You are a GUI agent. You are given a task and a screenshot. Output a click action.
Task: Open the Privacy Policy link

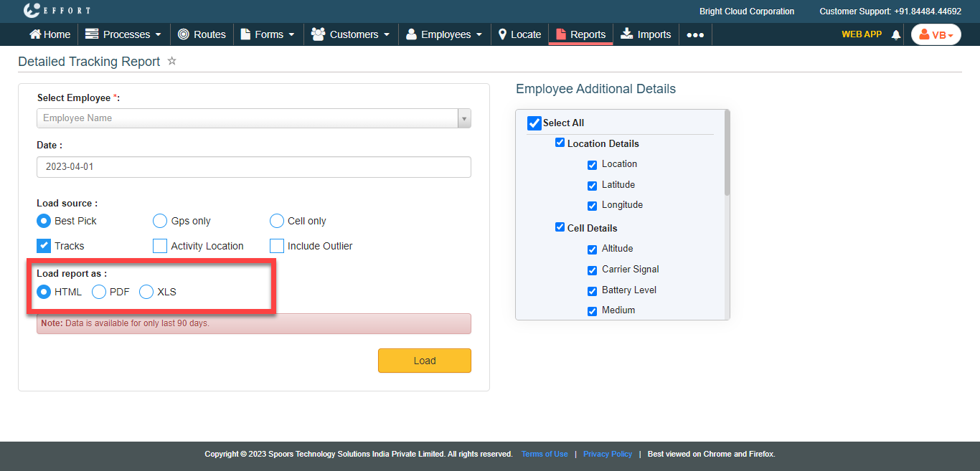coord(607,454)
